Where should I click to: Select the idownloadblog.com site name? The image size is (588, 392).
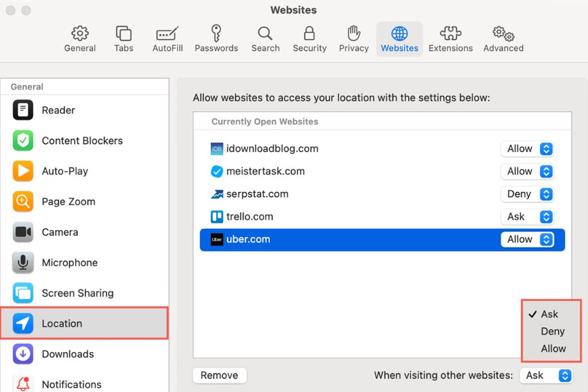pos(272,149)
